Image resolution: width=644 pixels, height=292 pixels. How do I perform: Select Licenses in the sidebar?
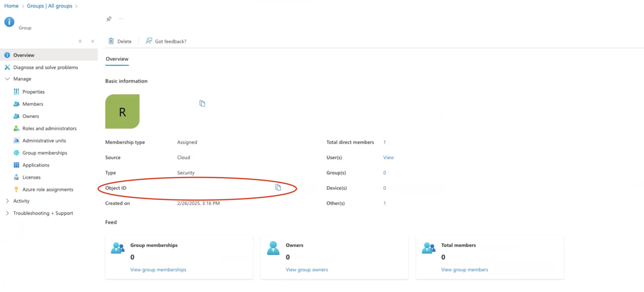[x=30, y=177]
